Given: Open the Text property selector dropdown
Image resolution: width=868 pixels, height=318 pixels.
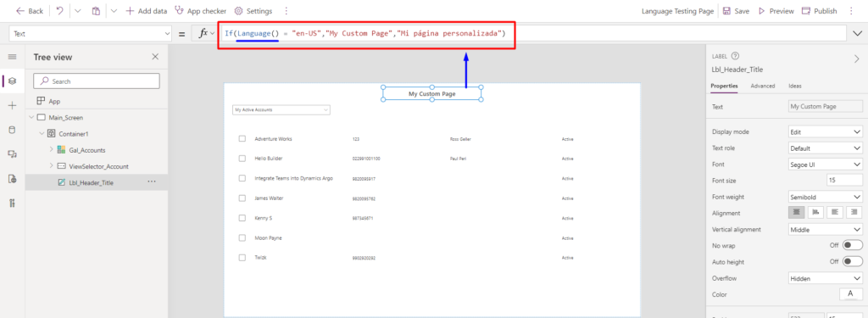Looking at the screenshot, I should tap(91, 34).
